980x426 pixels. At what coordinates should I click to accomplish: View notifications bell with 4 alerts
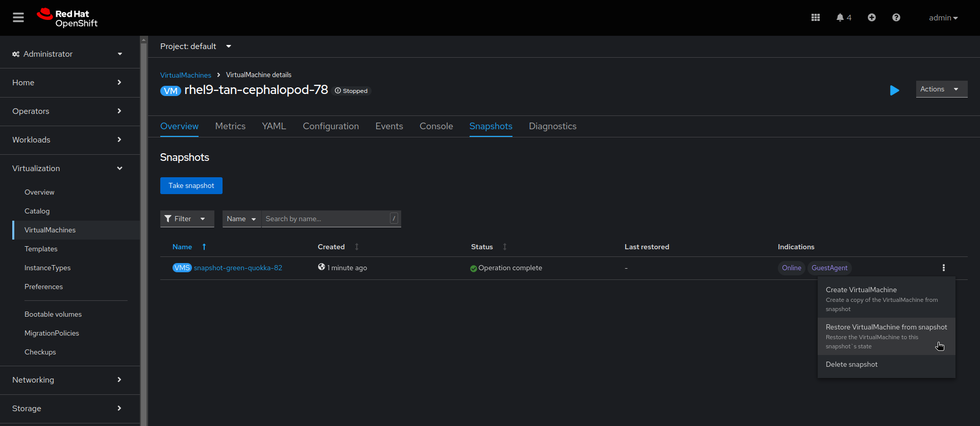coord(843,18)
